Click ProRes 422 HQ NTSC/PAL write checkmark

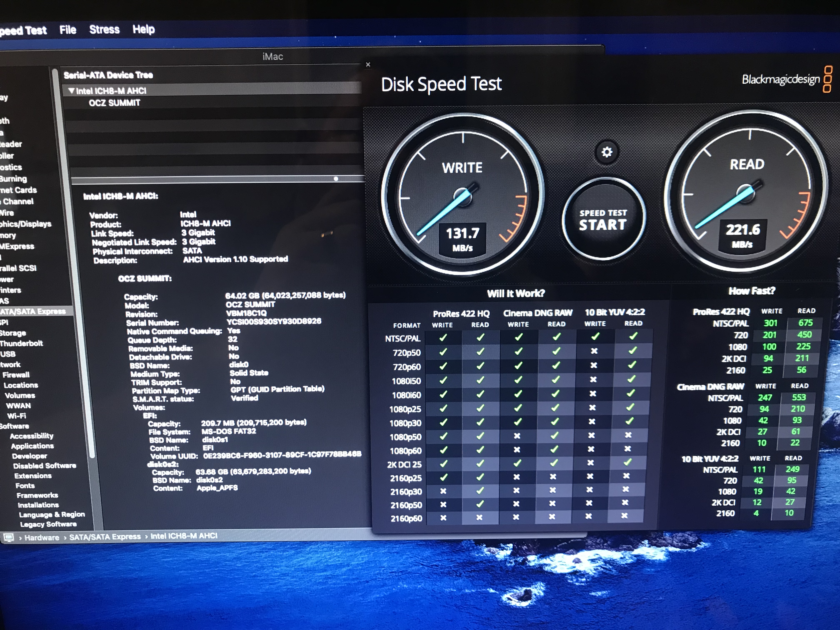click(443, 337)
